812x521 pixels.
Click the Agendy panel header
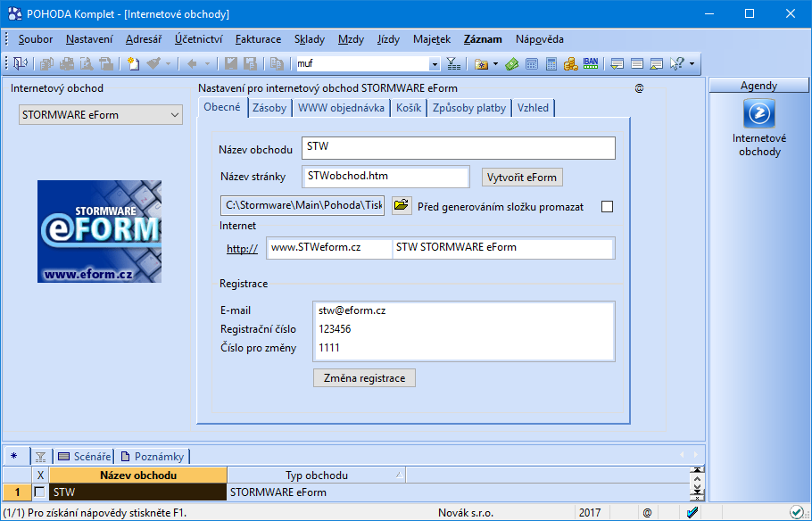click(x=758, y=86)
